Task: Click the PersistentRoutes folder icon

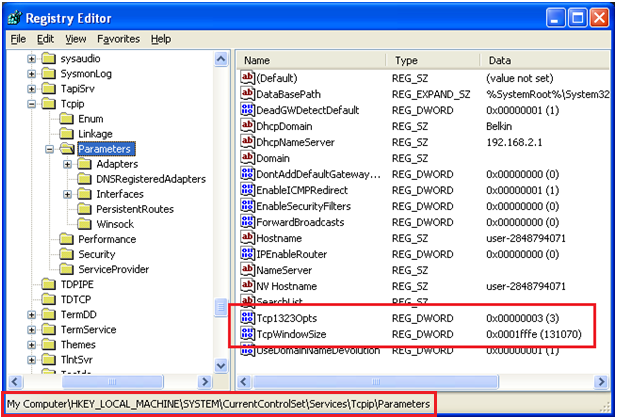Action: (84, 209)
